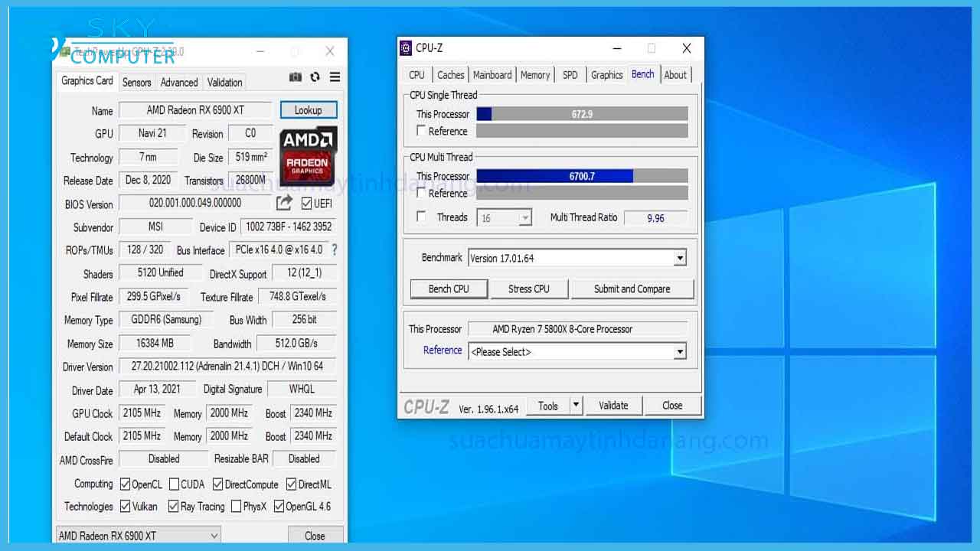Click the Bus Interface question mark icon

(334, 249)
